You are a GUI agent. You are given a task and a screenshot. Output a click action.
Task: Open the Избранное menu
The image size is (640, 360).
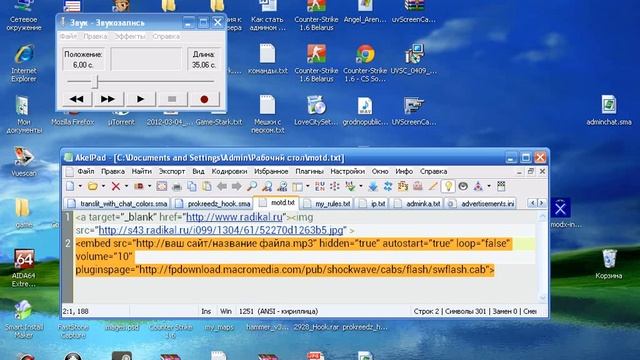tap(271, 171)
